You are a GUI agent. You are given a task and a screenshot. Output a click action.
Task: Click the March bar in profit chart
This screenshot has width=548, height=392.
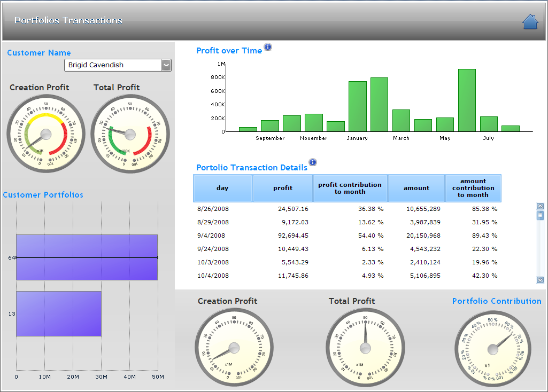click(x=401, y=121)
